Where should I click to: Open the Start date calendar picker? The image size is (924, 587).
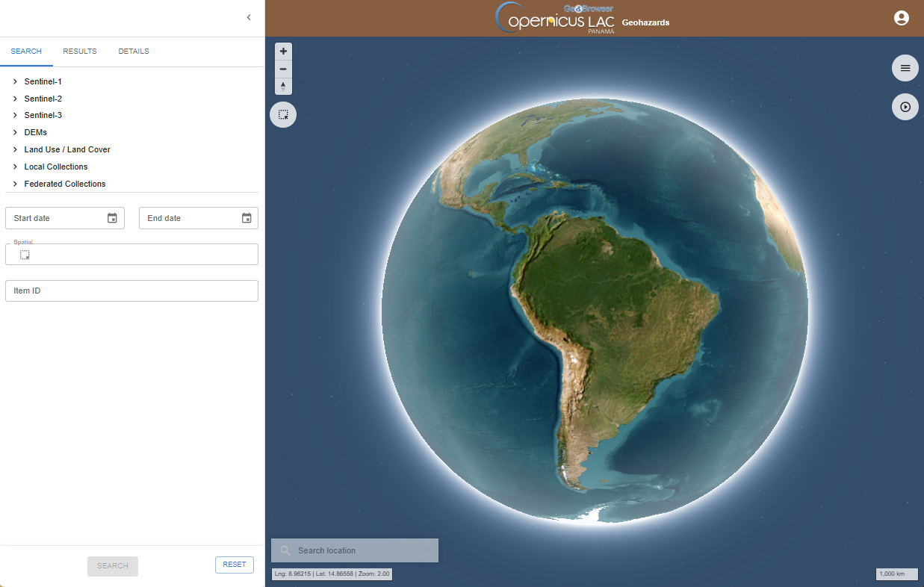click(x=112, y=218)
